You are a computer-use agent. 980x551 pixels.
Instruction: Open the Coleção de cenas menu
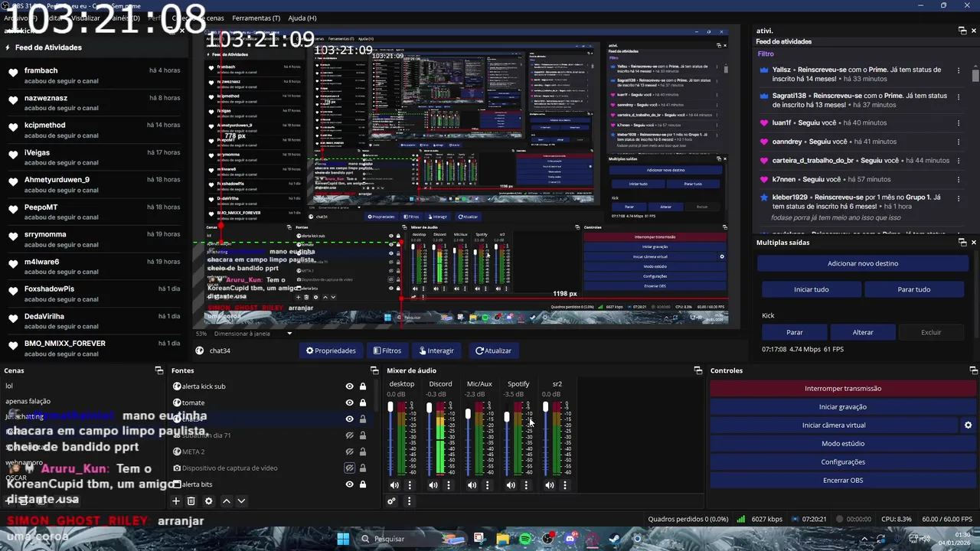click(x=198, y=18)
